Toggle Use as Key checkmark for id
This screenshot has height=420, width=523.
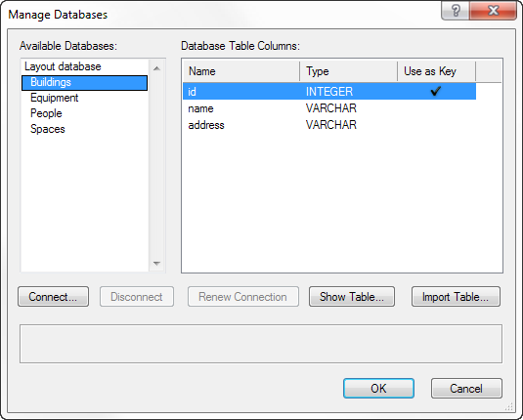436,91
